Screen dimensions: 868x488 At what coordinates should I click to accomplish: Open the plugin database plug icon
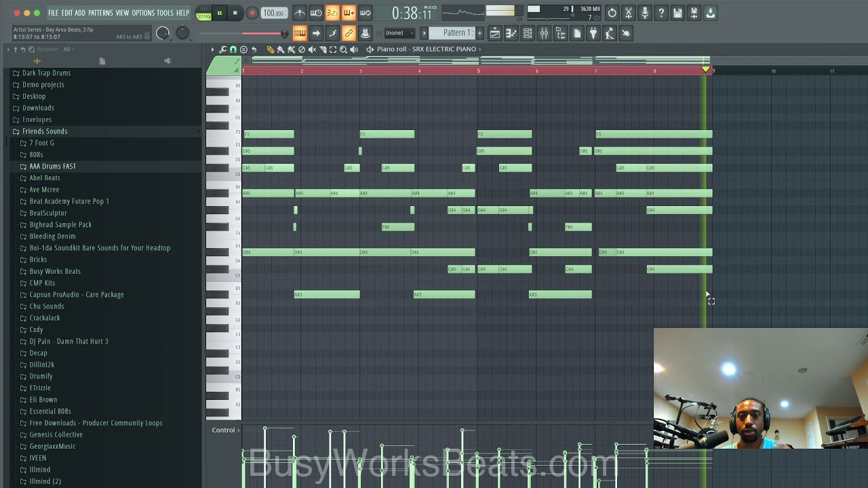click(593, 33)
